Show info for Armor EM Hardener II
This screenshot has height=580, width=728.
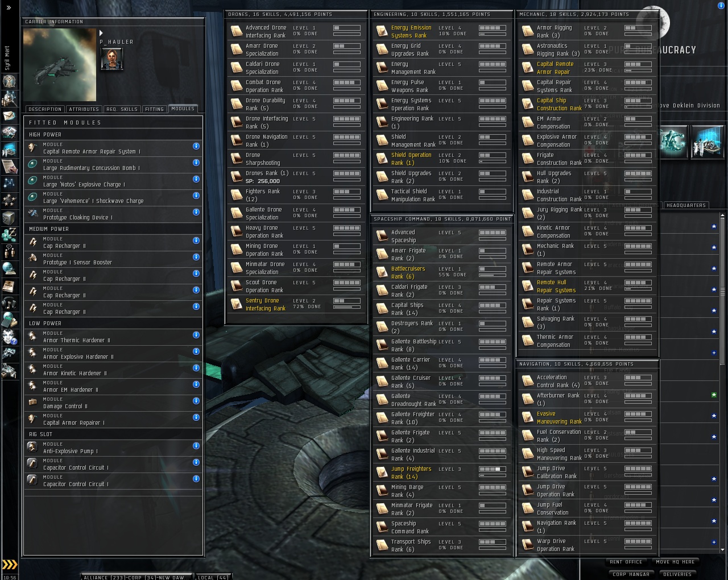196,384
